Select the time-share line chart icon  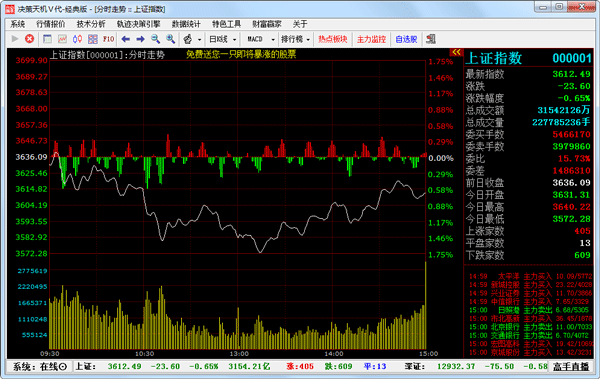(62, 39)
